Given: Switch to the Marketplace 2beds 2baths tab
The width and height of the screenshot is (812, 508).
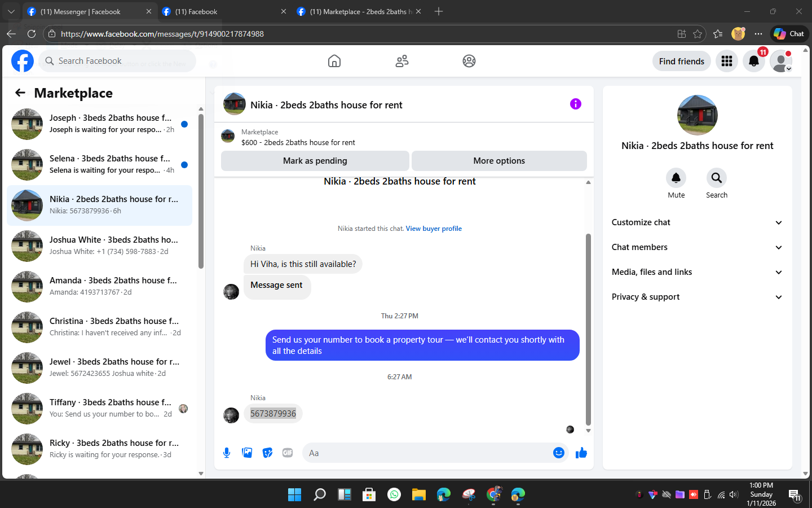Looking at the screenshot, I should coord(359,11).
